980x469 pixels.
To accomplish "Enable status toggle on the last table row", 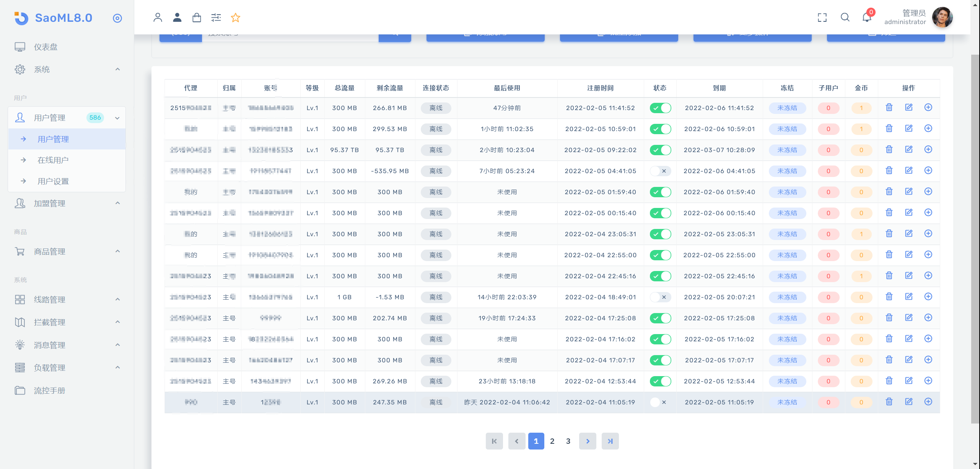I will 660,402.
